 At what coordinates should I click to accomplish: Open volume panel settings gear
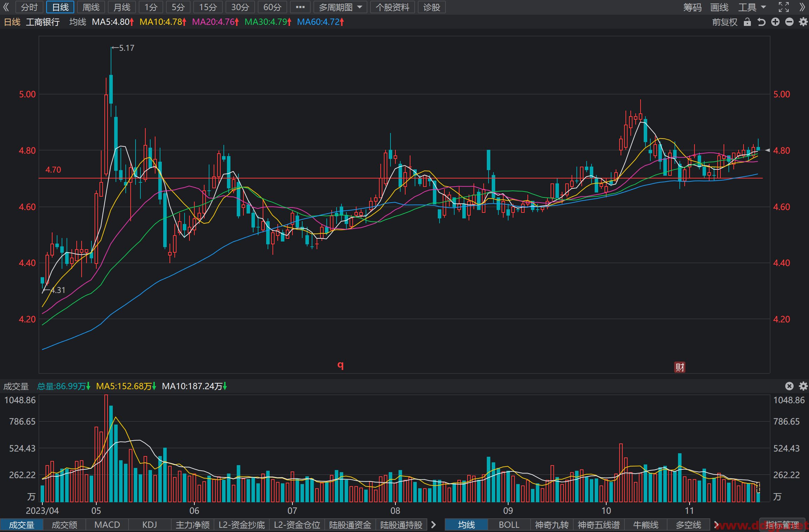click(803, 386)
